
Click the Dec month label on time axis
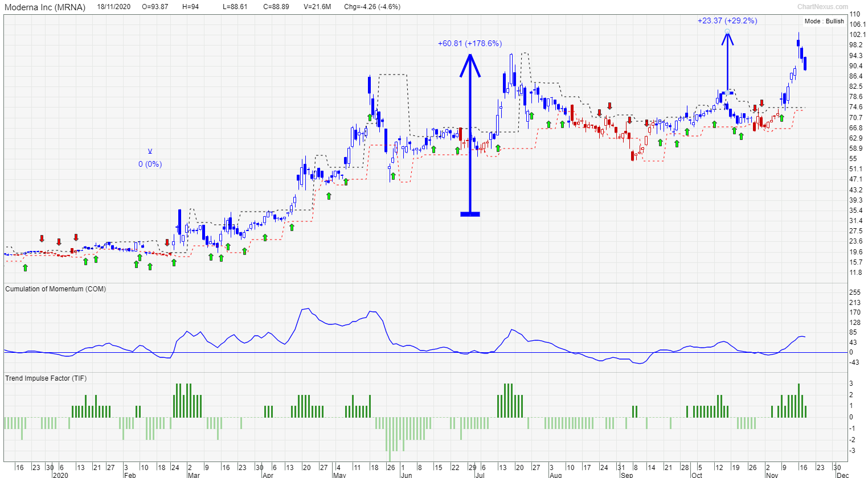(842, 475)
